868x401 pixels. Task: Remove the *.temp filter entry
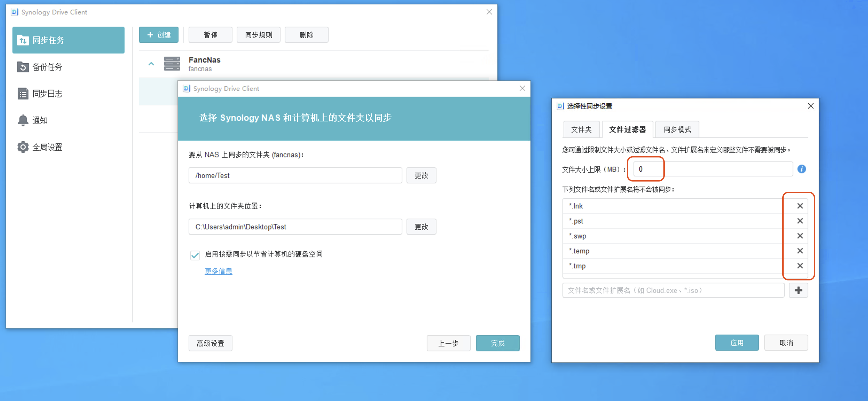800,250
